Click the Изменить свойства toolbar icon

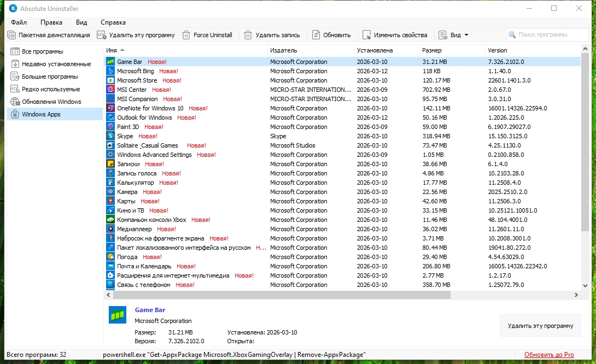tap(366, 35)
